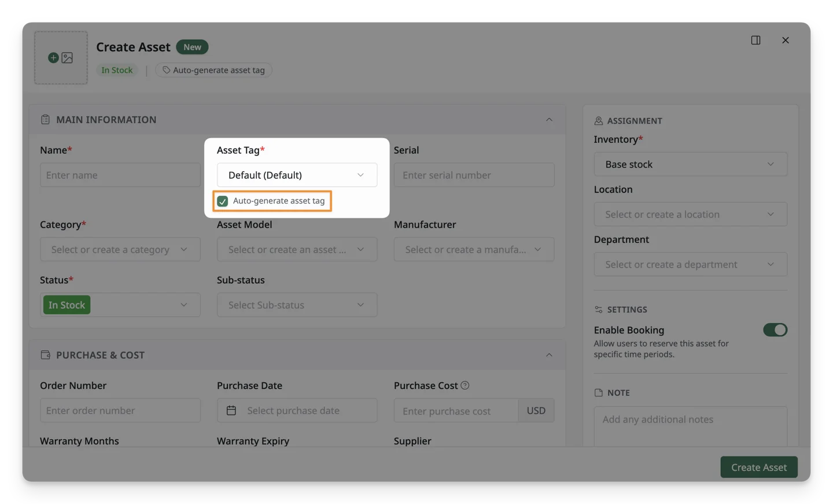Click the Create Asset button
Image resolution: width=833 pixels, height=504 pixels.
[x=759, y=467]
